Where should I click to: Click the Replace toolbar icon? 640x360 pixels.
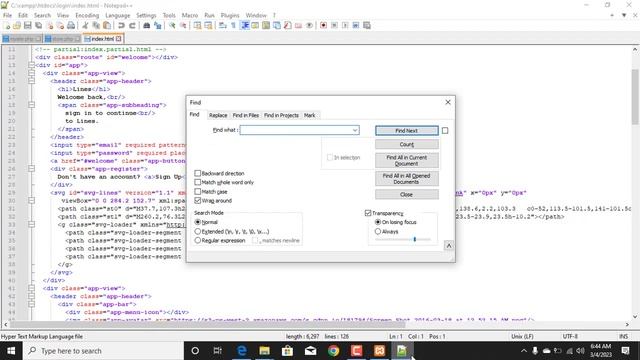[x=158, y=25]
